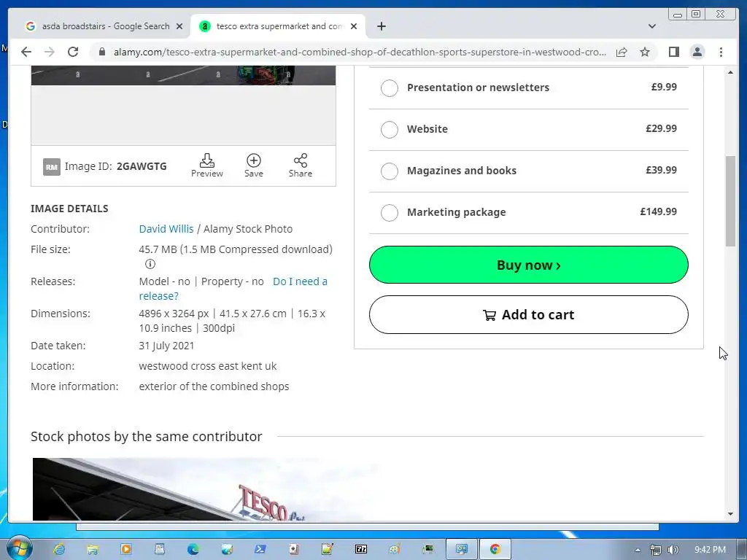This screenshot has width=747, height=560.
Task: Click the address bar URL
Action: pos(360,52)
